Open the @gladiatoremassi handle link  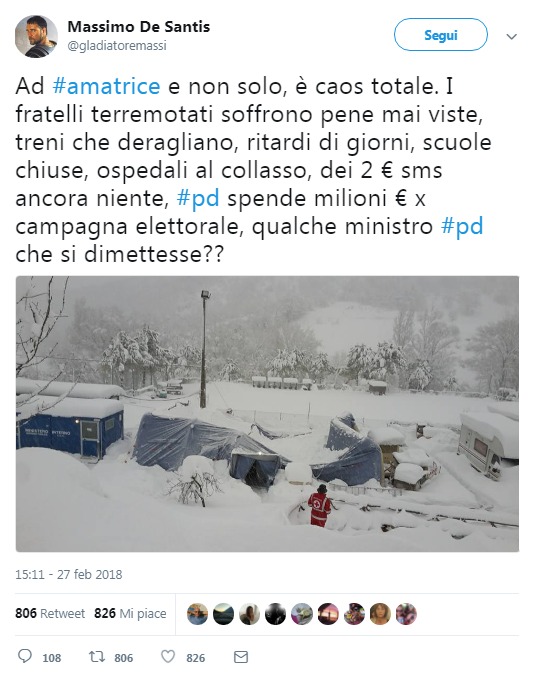coord(117,46)
